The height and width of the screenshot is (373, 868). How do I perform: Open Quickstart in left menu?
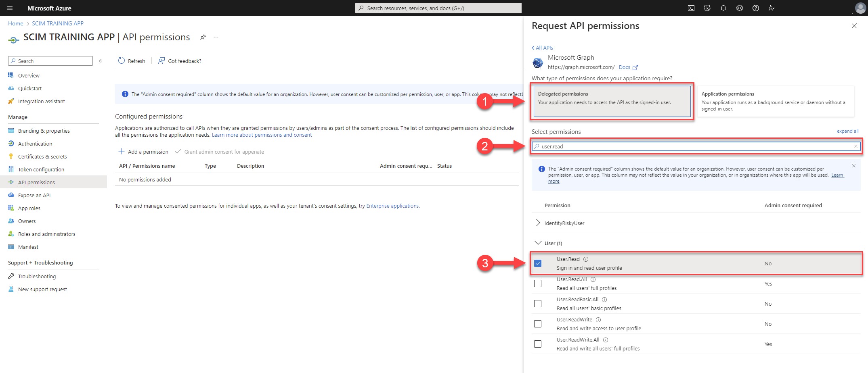30,88
